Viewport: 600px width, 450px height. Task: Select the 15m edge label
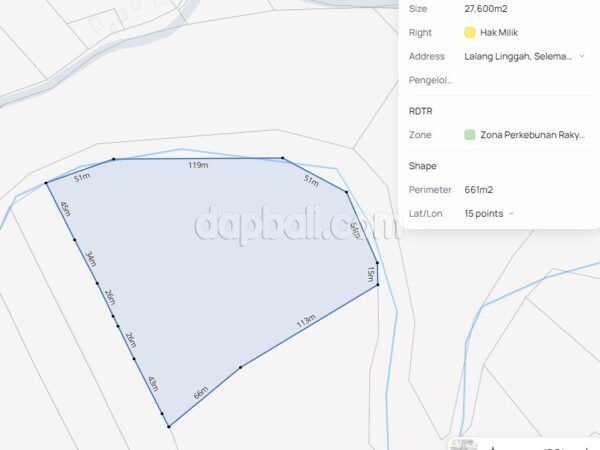[370, 274]
